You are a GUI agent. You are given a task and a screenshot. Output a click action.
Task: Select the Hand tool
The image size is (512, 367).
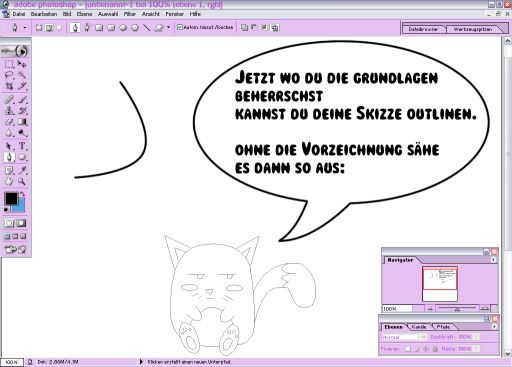[9, 182]
